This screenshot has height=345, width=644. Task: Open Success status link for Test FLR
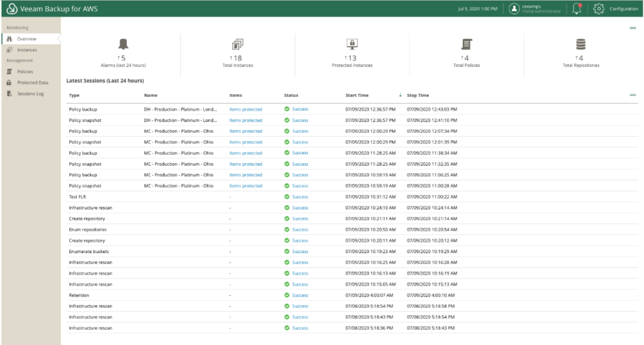click(300, 196)
